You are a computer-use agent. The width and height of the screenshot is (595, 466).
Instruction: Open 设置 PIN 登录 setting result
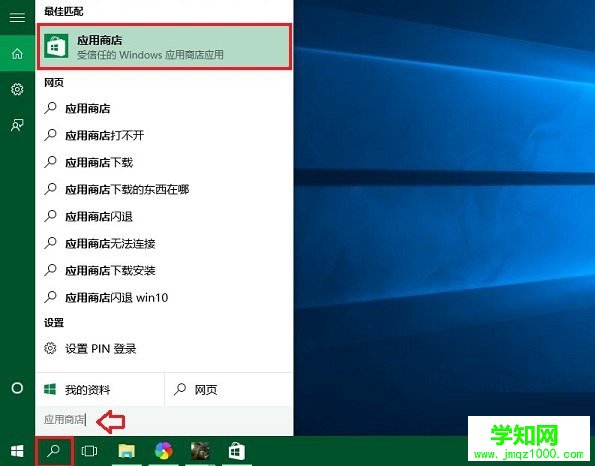[x=164, y=348]
